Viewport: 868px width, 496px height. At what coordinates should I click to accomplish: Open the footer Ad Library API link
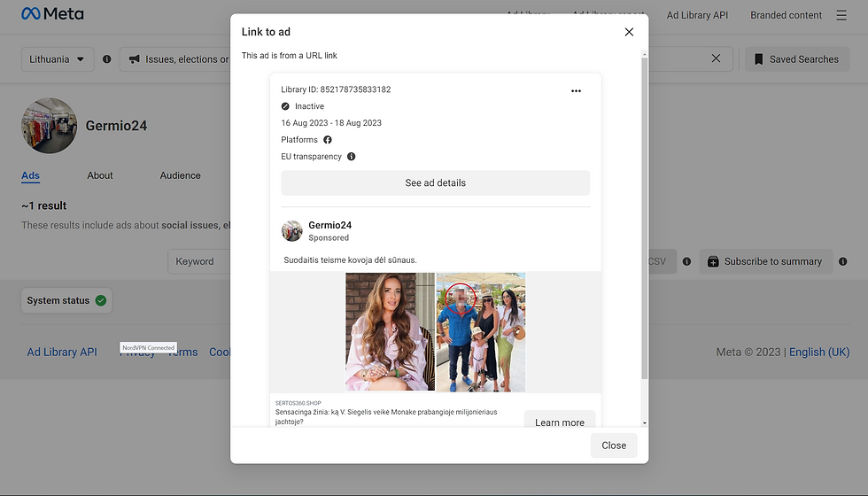[x=62, y=353]
